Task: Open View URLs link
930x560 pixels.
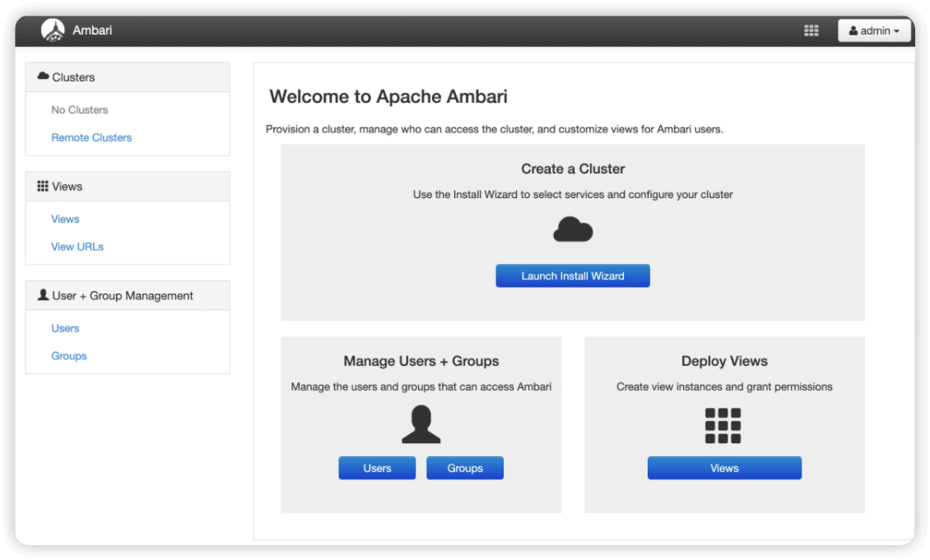Action: coord(77,247)
